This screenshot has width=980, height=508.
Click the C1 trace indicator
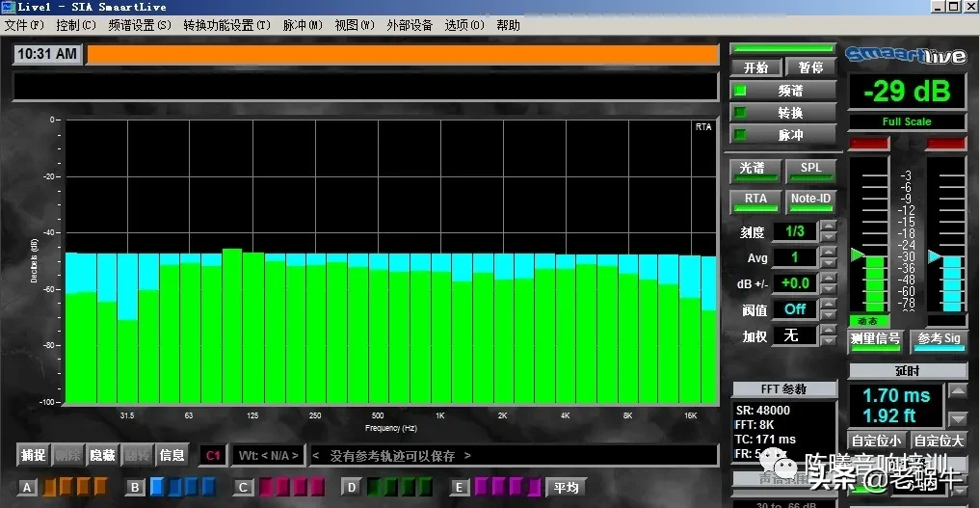click(213, 456)
